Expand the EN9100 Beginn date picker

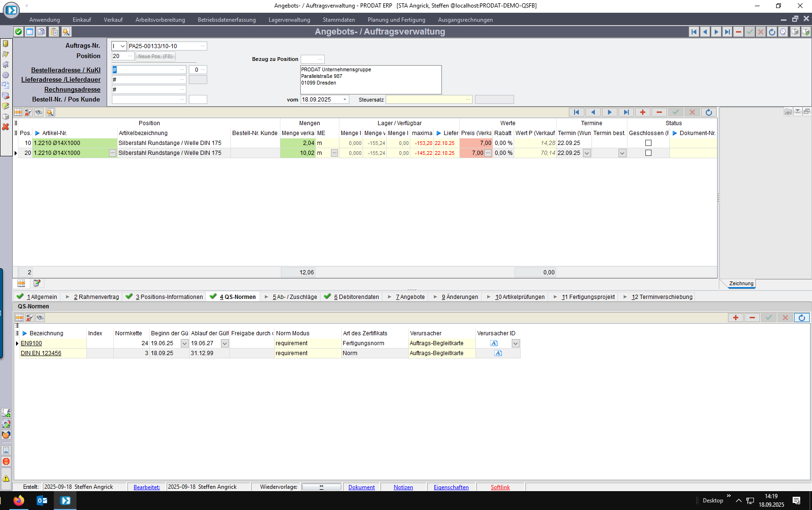185,343
